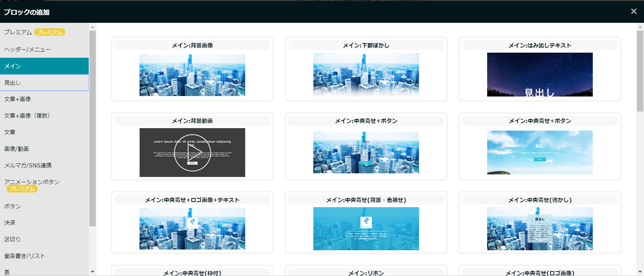The image size is (644, 276).
Task: Click the category sidebar scrollbar thumb
Action: (x=92, y=128)
